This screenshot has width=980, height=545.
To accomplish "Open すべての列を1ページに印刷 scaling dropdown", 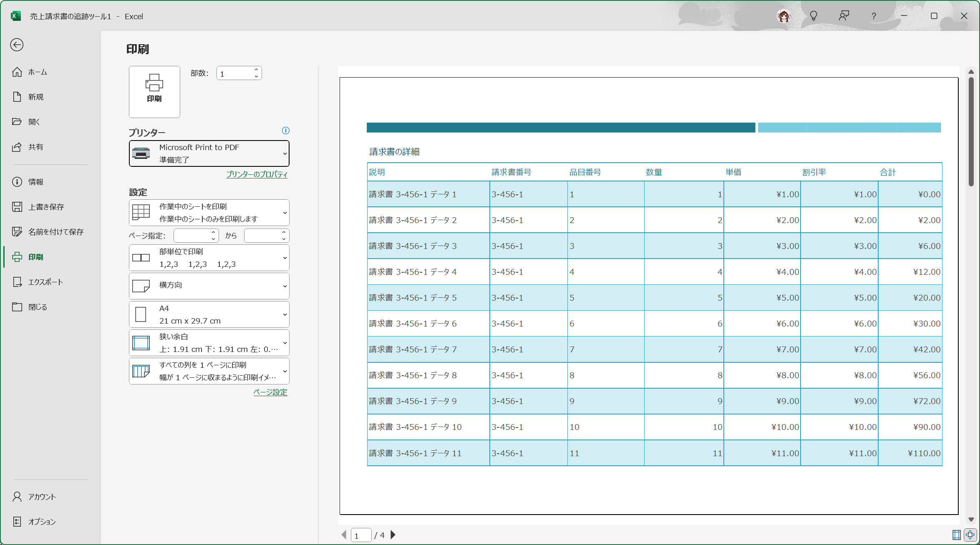I will coord(209,371).
